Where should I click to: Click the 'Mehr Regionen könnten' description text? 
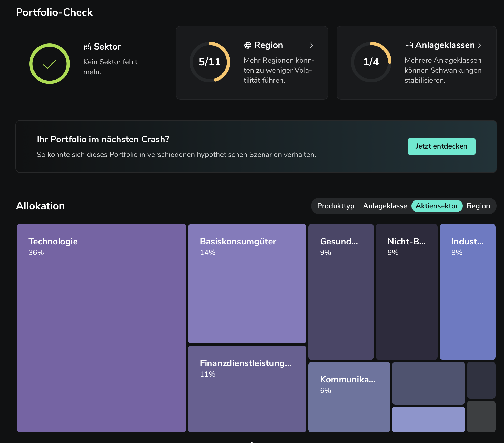tap(279, 70)
